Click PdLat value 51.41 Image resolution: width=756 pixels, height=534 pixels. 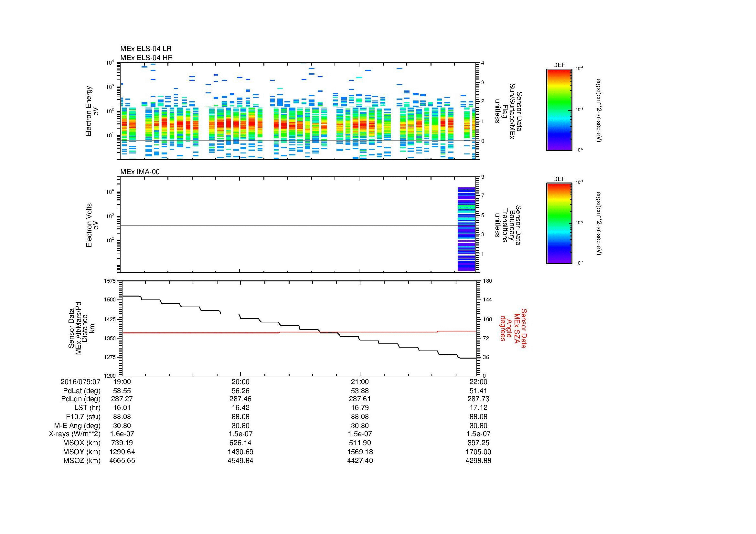pos(478,391)
